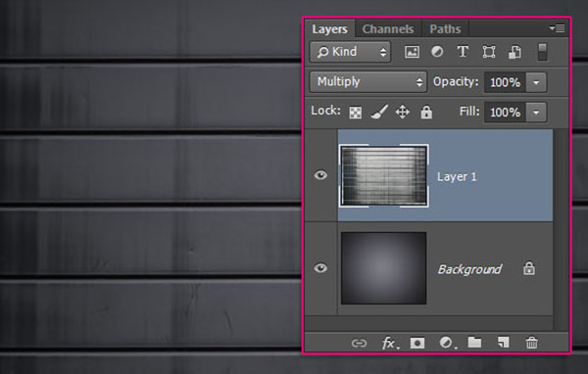Open the Kind filter type dropdown
The width and height of the screenshot is (588, 374).
[350, 52]
